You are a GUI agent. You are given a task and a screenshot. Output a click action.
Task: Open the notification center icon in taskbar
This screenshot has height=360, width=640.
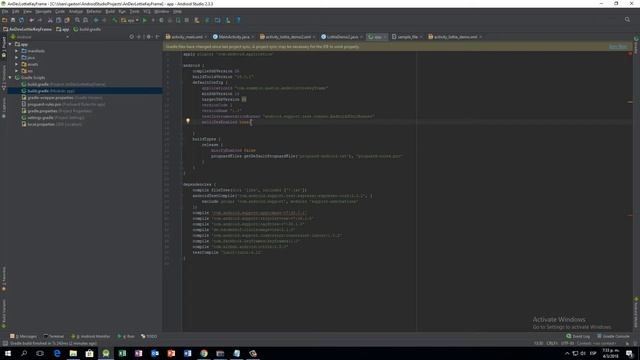point(629,353)
